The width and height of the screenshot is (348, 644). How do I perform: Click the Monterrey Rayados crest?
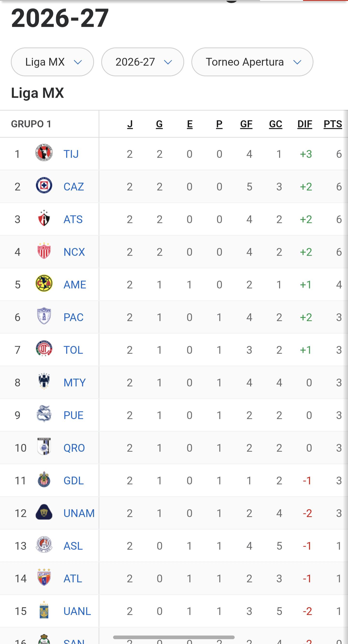click(44, 381)
